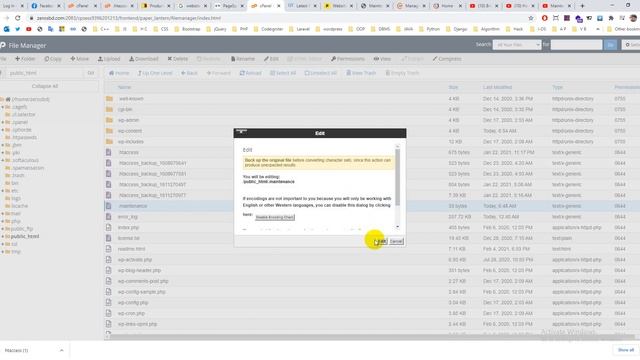This screenshot has width=640, height=360.
Task: Expand the .softaculous tree folder
Action: point(2,160)
